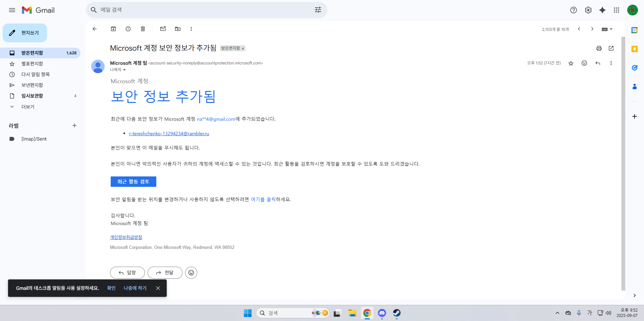Open the Gemini sparkle icon
The height and width of the screenshot is (321, 644).
tap(602, 10)
